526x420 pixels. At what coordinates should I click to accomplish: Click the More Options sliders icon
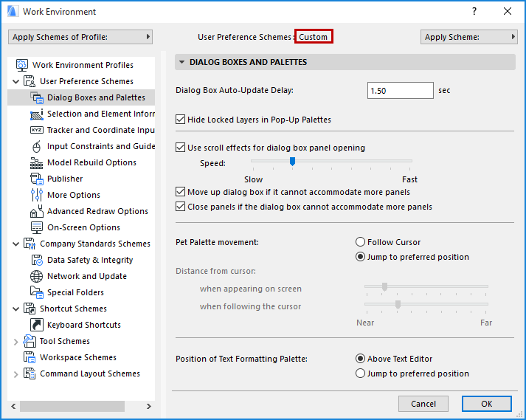(x=37, y=195)
